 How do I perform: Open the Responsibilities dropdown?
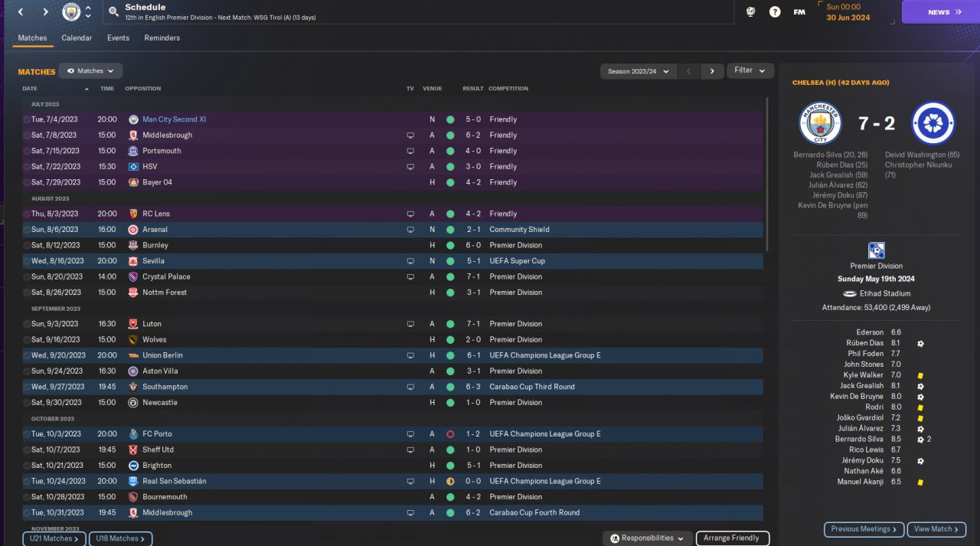648,538
